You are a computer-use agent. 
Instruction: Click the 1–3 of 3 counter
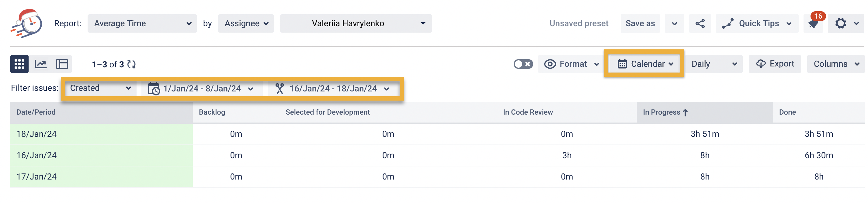click(108, 64)
